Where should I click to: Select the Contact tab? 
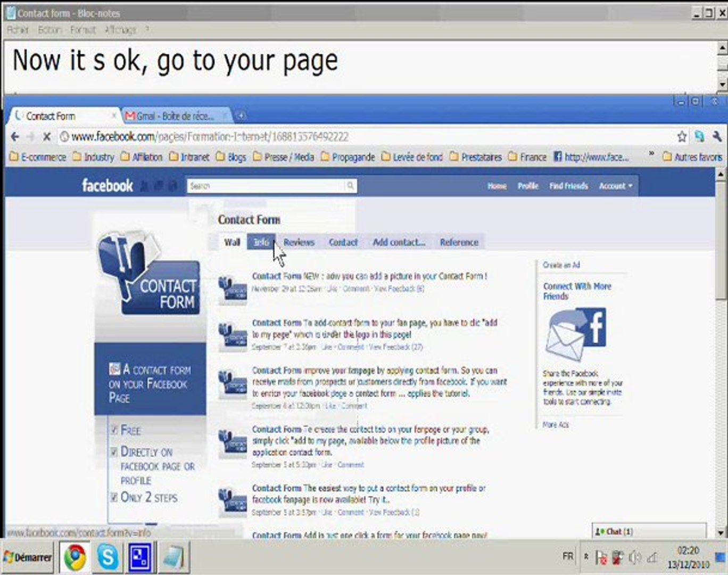343,242
